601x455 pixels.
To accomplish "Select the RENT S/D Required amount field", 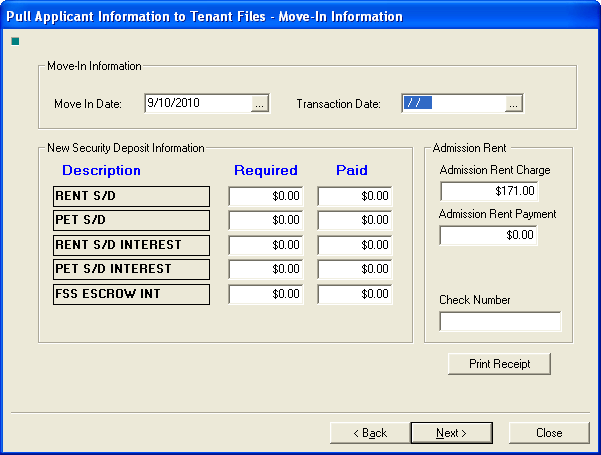I will [266, 196].
